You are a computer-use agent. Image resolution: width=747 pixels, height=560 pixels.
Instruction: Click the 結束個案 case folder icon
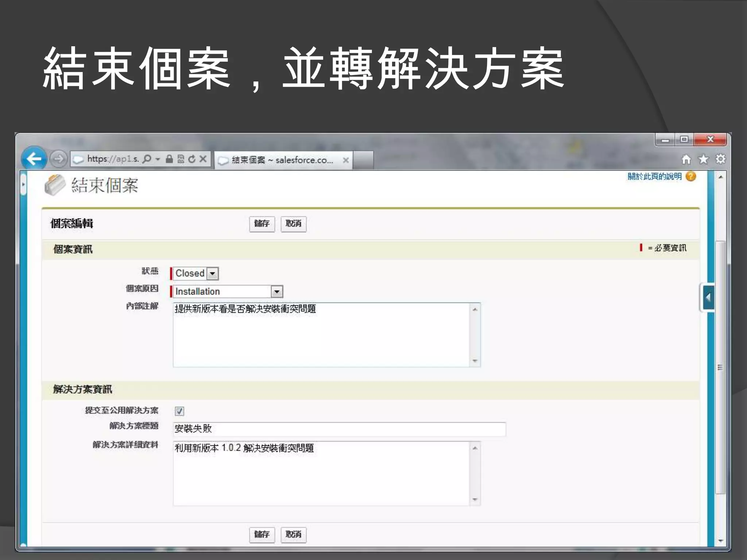(x=55, y=185)
